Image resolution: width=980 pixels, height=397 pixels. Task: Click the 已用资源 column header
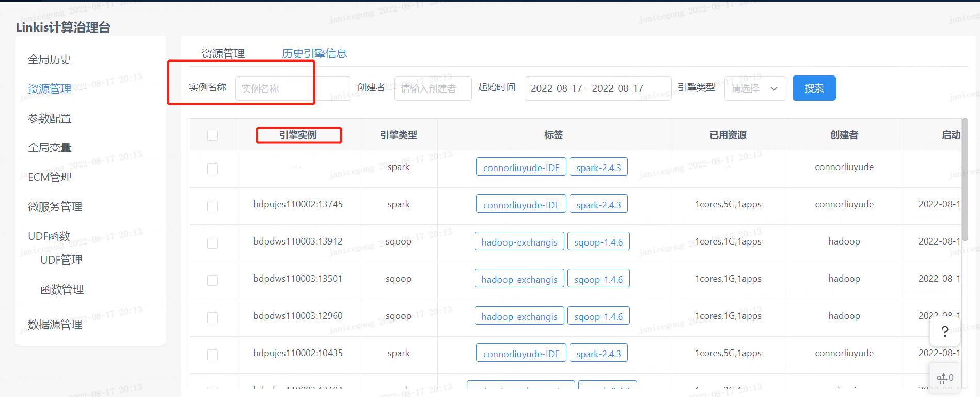click(x=728, y=135)
